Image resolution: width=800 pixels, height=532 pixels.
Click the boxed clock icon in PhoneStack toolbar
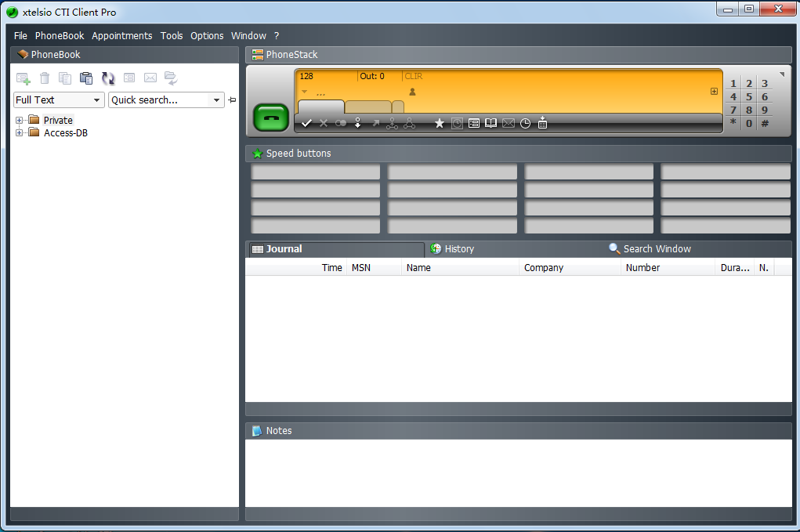[457, 124]
